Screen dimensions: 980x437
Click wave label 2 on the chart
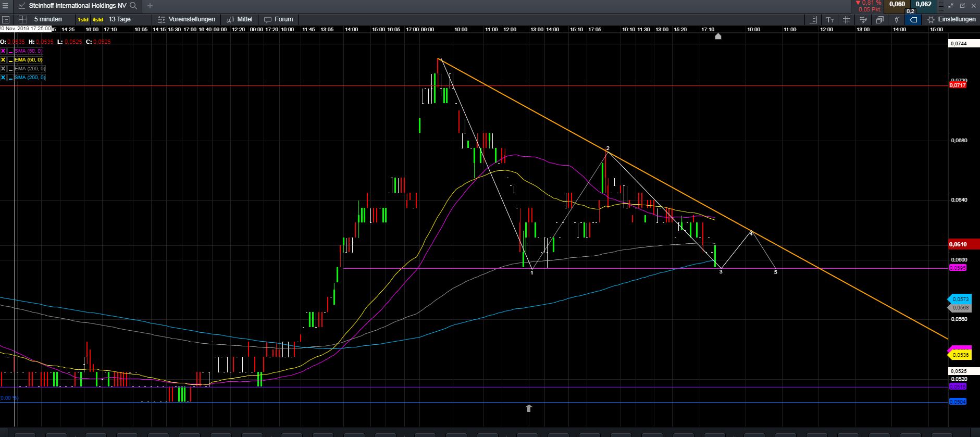click(608, 148)
